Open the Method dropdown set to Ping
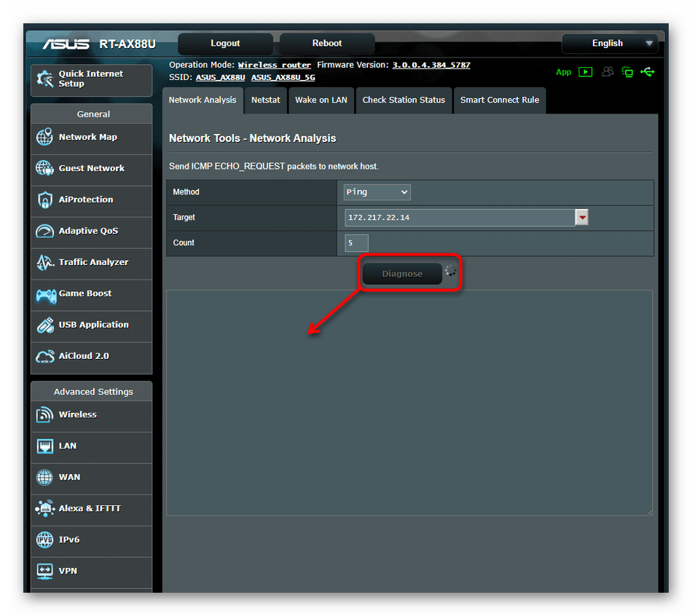The image size is (692, 616). click(377, 192)
